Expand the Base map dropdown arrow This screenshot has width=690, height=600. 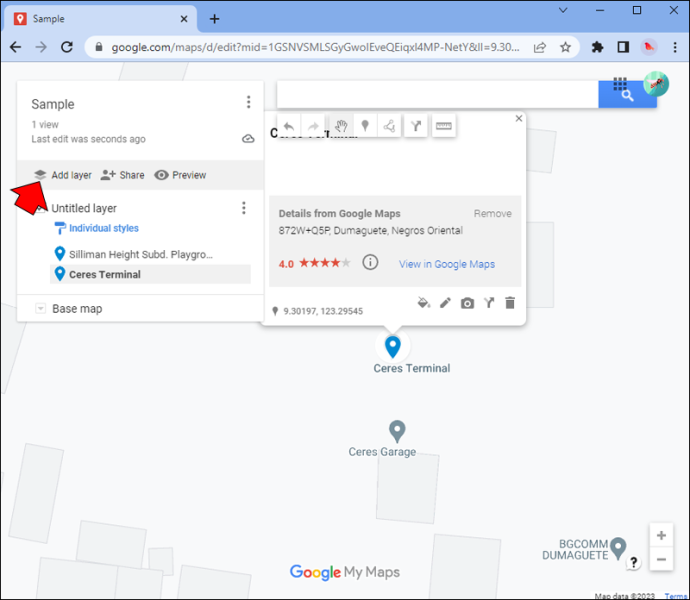pos(40,309)
